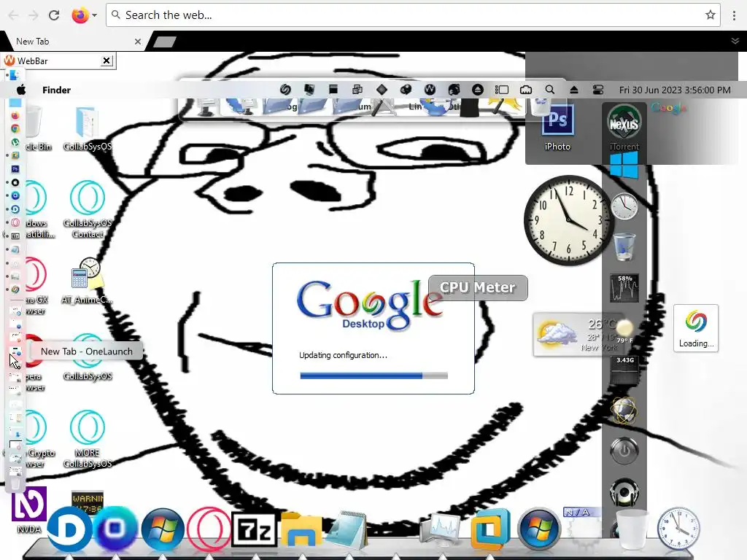Click the Google Desktop progress bar
The width and height of the screenshot is (747, 560).
coord(373,376)
